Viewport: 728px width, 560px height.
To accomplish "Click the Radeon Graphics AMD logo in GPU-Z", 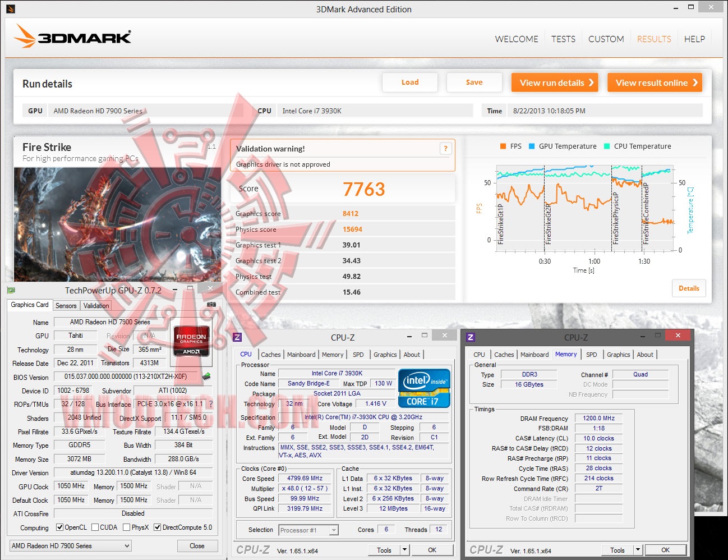I will 192,341.
